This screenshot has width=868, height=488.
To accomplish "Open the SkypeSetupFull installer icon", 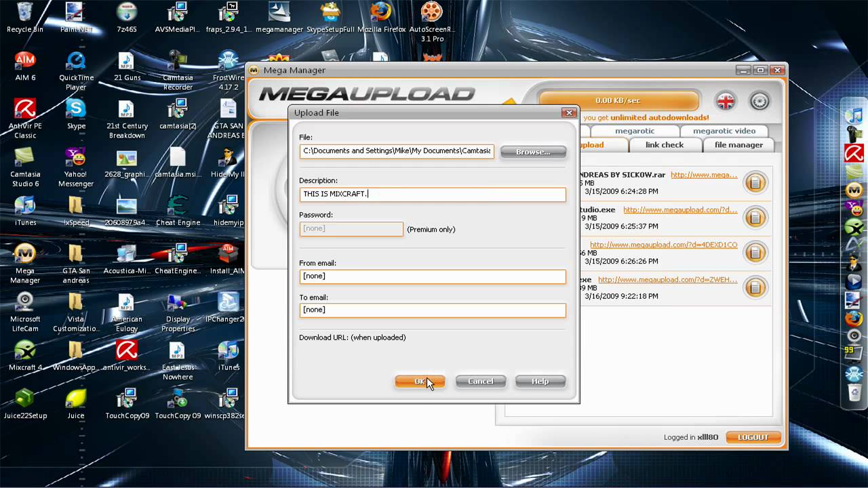I will click(330, 18).
